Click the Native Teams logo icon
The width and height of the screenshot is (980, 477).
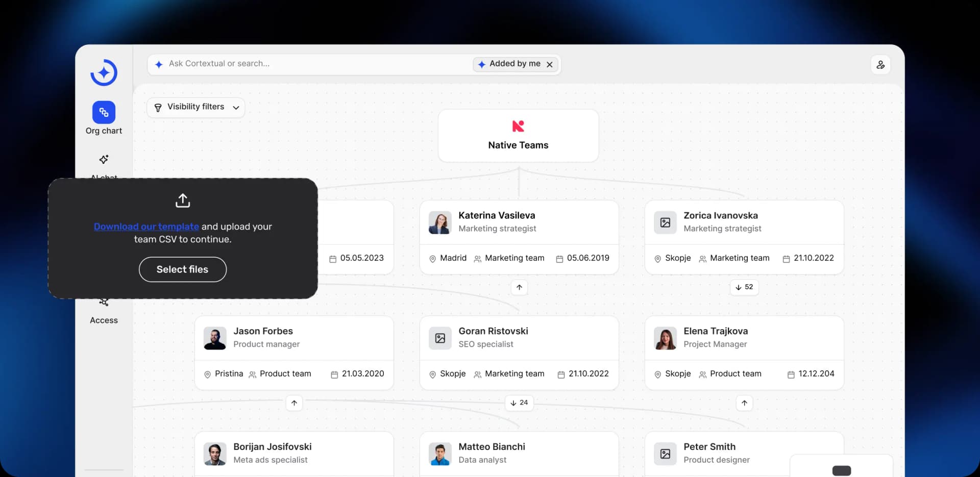518,126
